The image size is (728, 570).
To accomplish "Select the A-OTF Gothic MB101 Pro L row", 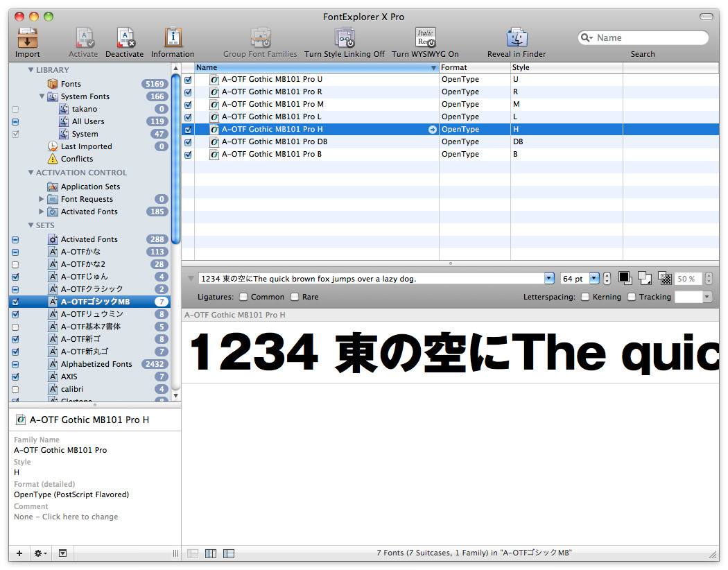I will [450, 117].
